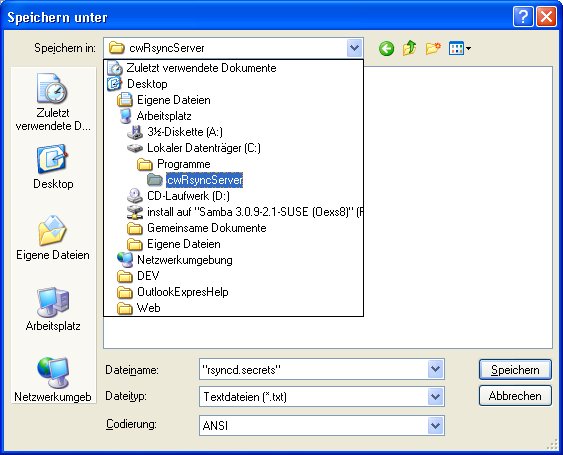Go up one folder level
Image resolution: width=563 pixels, height=455 pixels.
(x=409, y=48)
